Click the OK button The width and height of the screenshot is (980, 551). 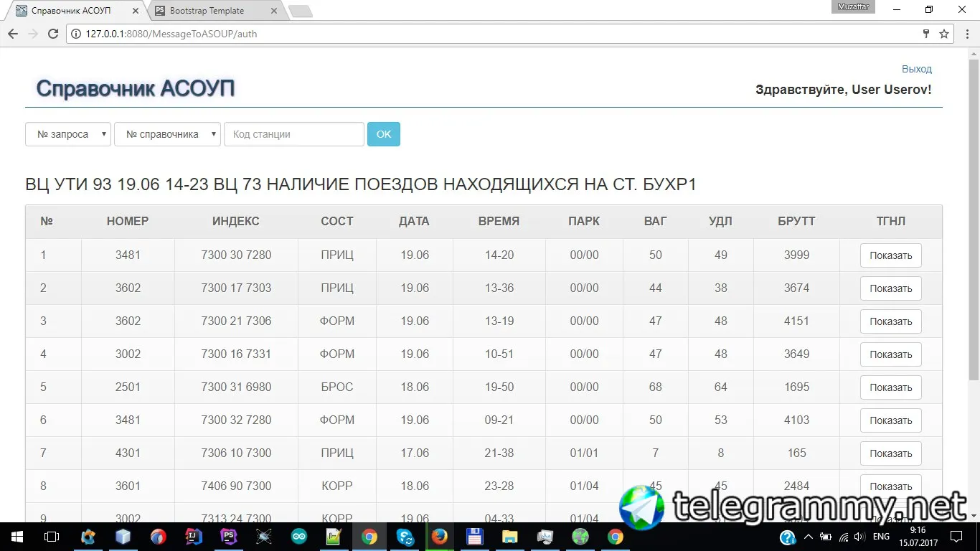pos(384,134)
